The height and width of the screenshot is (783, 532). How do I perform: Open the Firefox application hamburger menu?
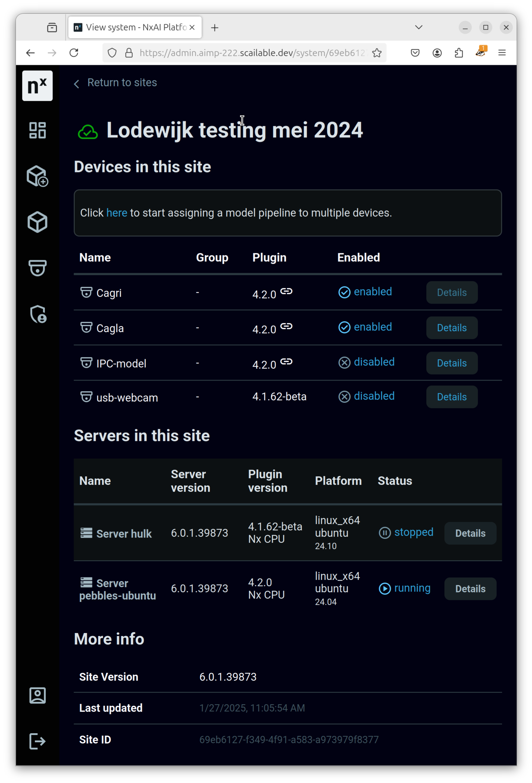click(502, 53)
